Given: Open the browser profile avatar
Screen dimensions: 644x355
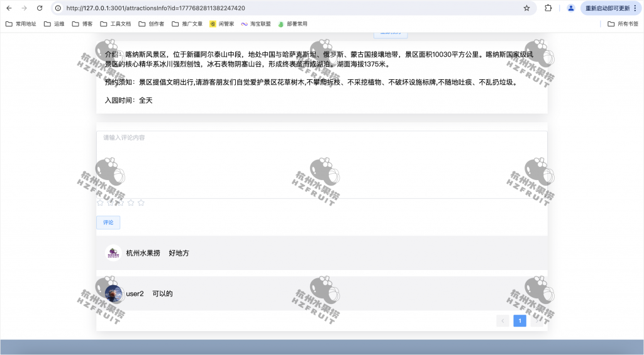Looking at the screenshot, I should 571,8.
